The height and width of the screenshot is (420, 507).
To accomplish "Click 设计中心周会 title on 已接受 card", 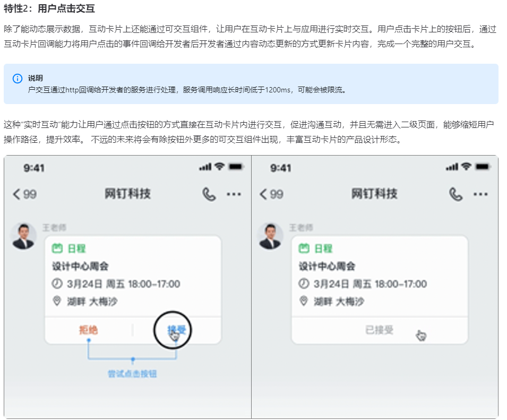I will point(327,266).
